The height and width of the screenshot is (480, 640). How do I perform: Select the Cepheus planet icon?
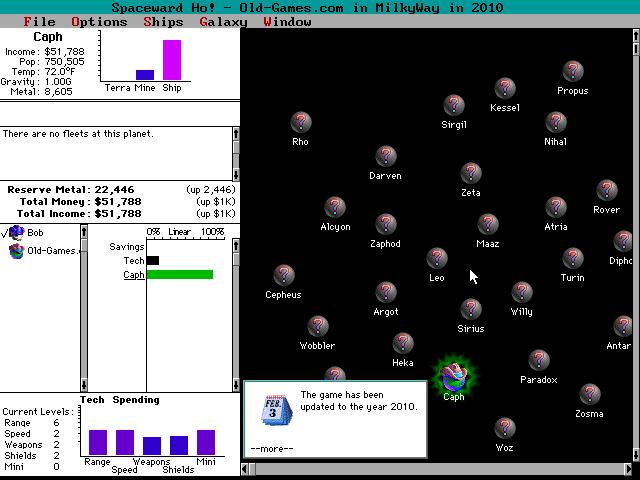coord(284,275)
